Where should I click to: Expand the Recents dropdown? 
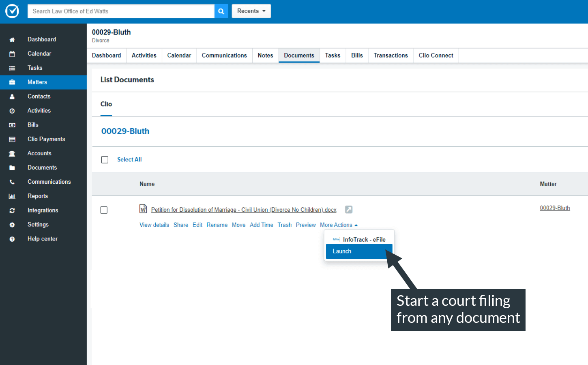coord(251,11)
